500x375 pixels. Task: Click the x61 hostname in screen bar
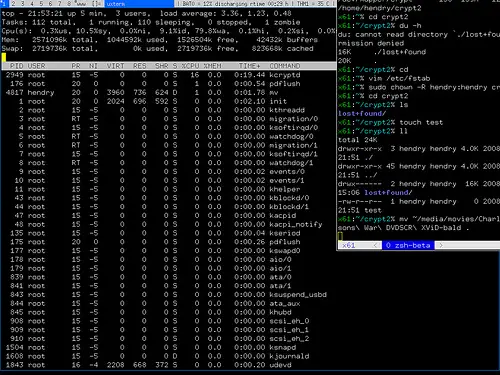(x=349, y=245)
